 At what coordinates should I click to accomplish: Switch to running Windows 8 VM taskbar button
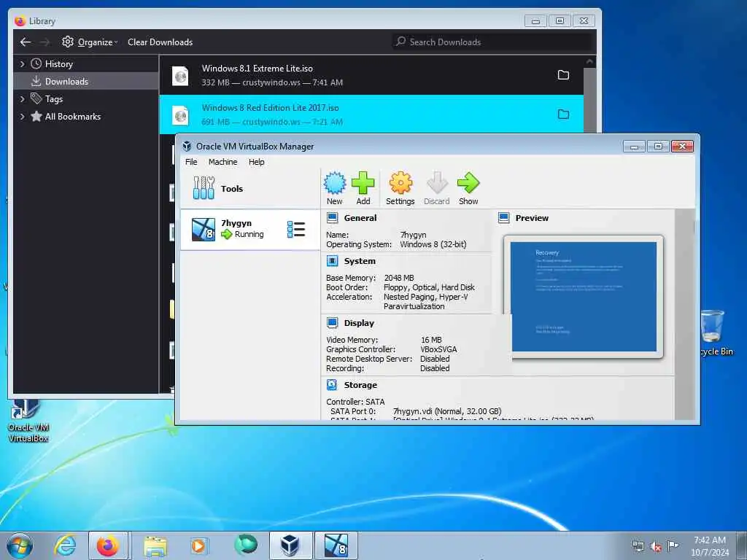pyautogui.click(x=336, y=545)
